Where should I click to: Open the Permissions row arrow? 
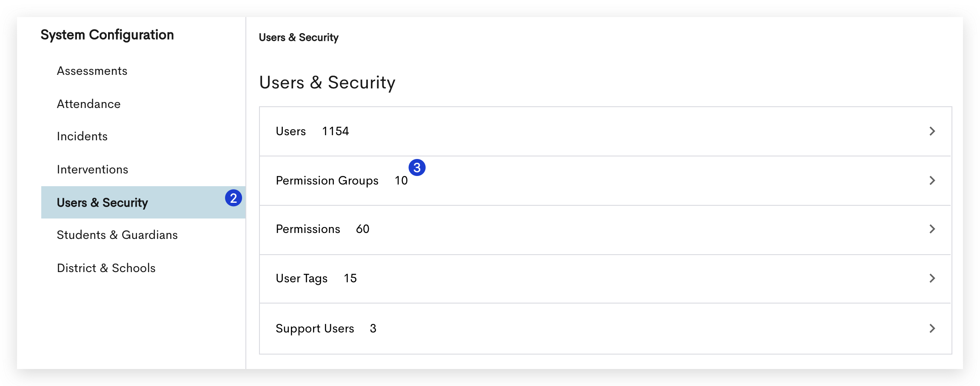pyautogui.click(x=932, y=229)
